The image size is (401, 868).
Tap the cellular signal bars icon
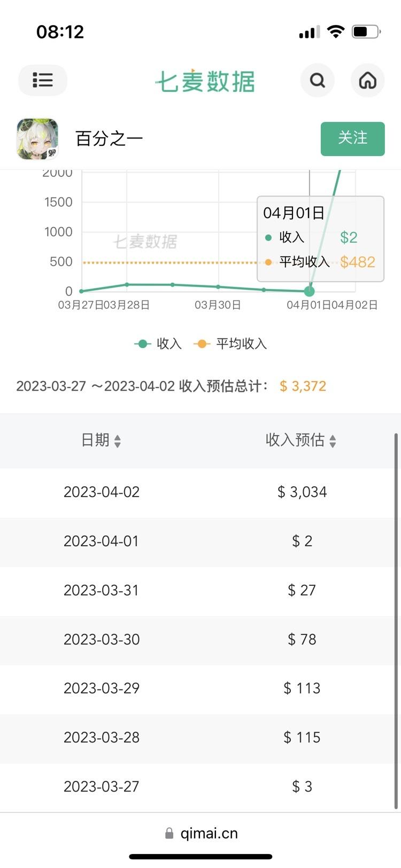[x=310, y=32]
